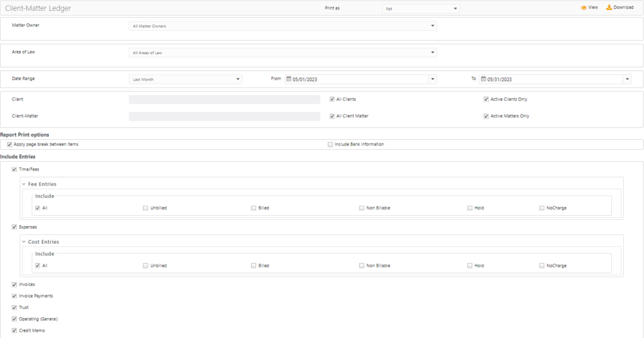Open the To date calendar icon
Viewport: 644px width, 338px height.
pyautogui.click(x=483, y=79)
